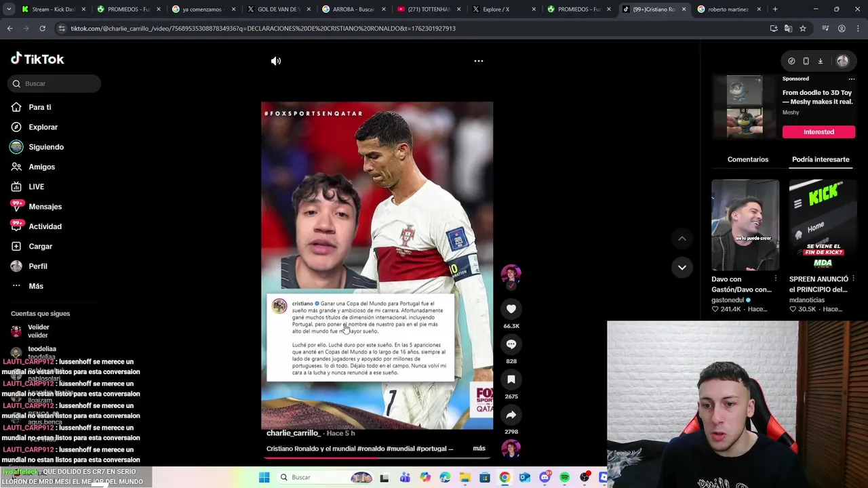Switch to the Comentarios tab
This screenshot has width=868, height=488.
click(x=748, y=159)
